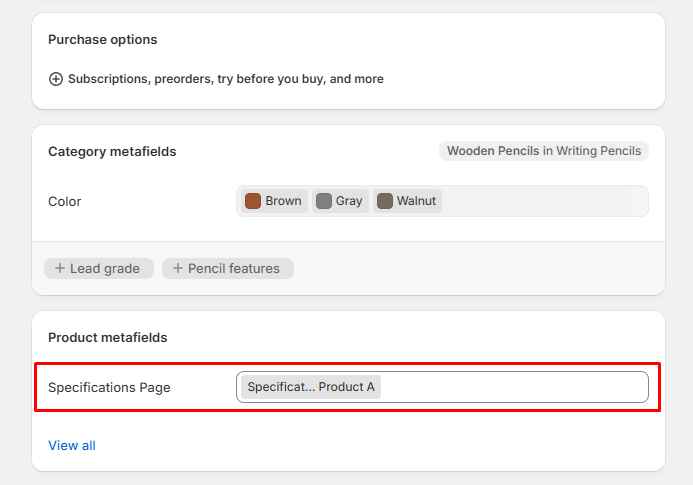Image resolution: width=693 pixels, height=485 pixels.
Task: Click the Category metafields heading
Action: point(112,151)
